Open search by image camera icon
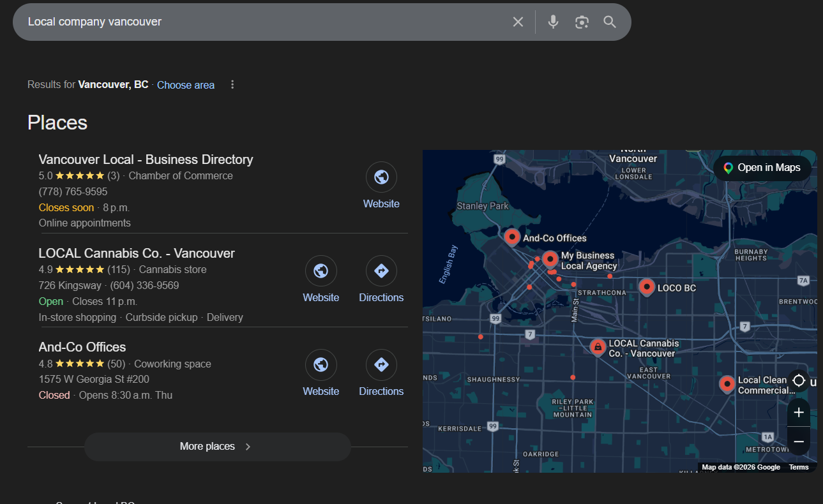Screen dimensions: 823x504 [582, 22]
